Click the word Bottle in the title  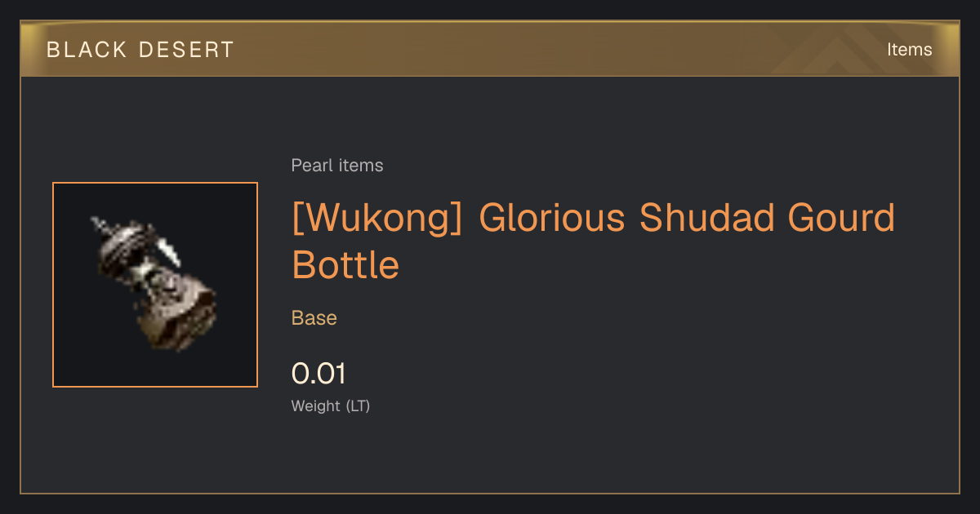pos(345,265)
